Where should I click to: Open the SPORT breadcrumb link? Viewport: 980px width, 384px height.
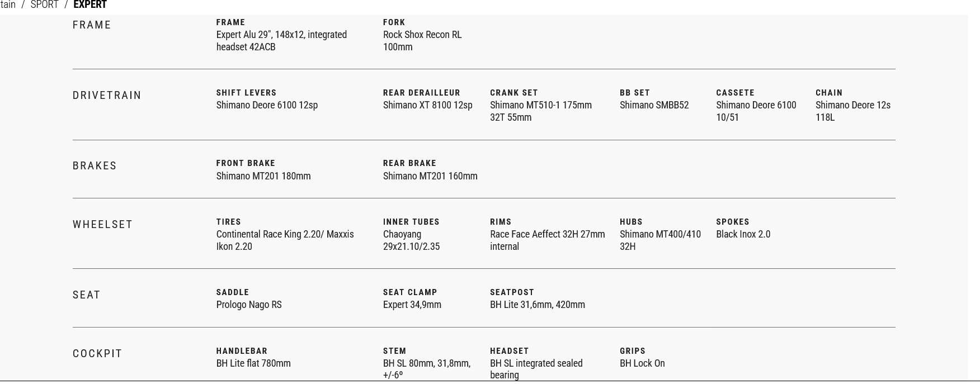tap(44, 5)
